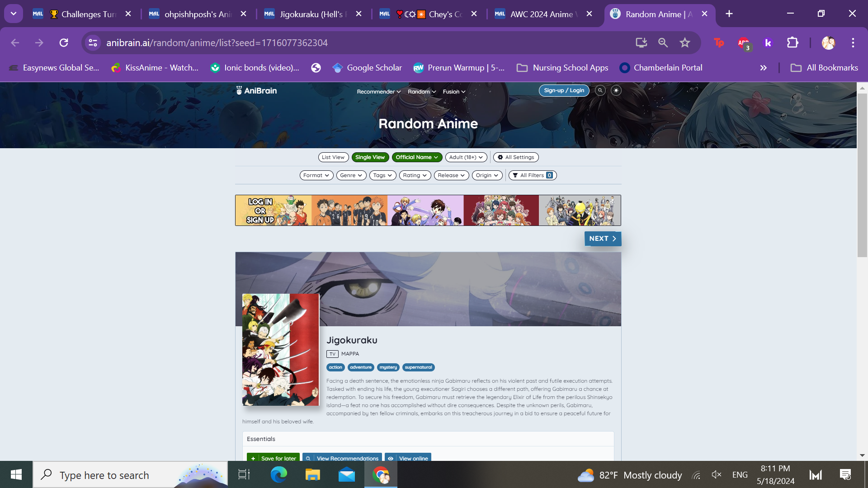This screenshot has height=488, width=868.
Task: Expand the Origin filter
Action: click(487, 175)
